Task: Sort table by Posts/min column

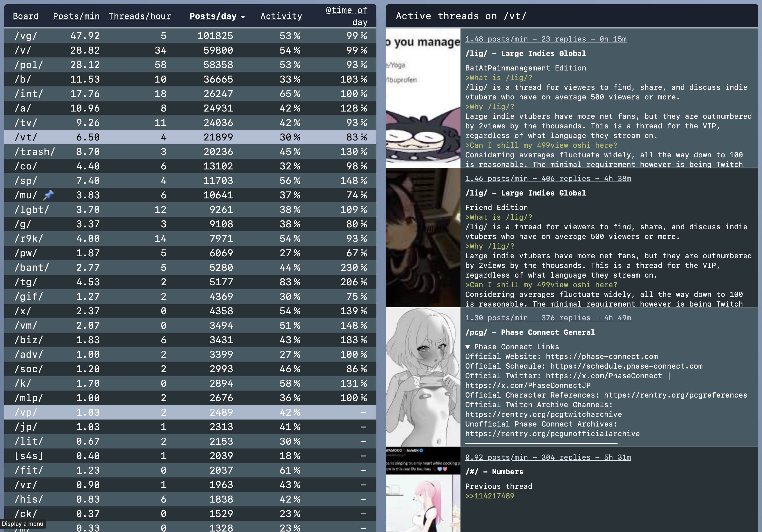Action: 76,16
